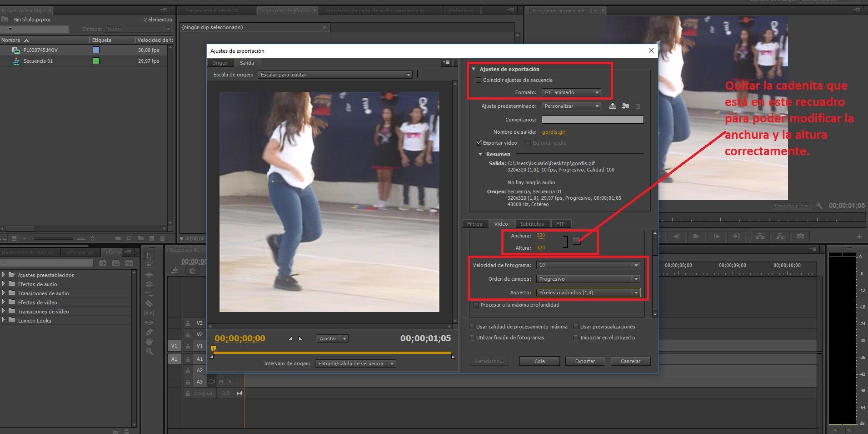Select the Rolling Edit tool
868x434 pixels.
click(149, 284)
